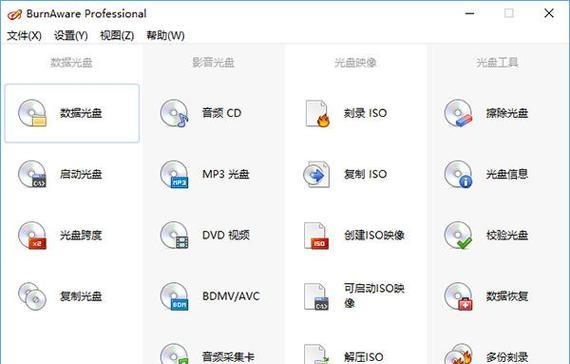Image resolution: width=570 pixels, height=364 pixels.
Task: Close the BurnAware Professional window
Action: 549,14
